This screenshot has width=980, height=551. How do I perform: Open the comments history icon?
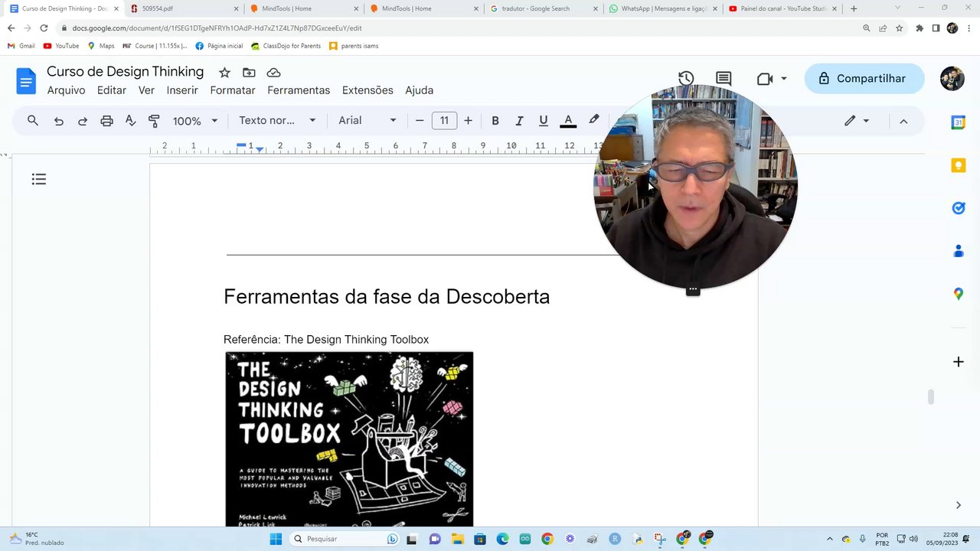tap(724, 79)
